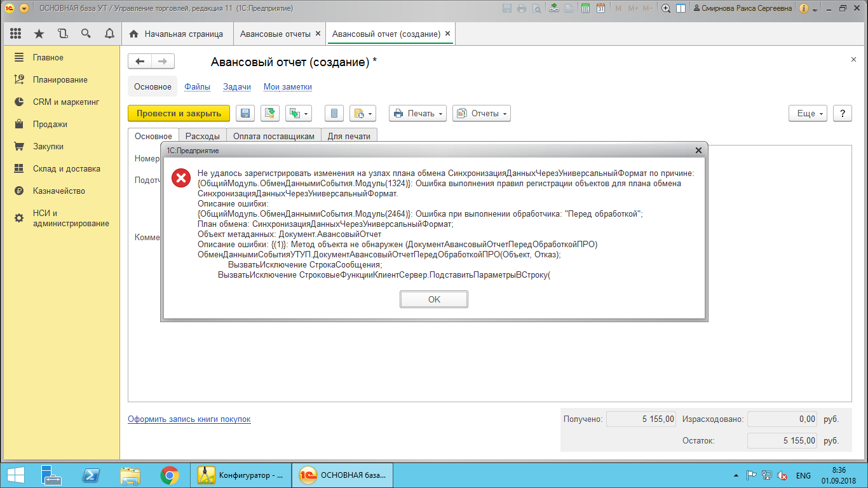Switch to the Расходы tab
The height and width of the screenshot is (488, 868).
coord(202,136)
